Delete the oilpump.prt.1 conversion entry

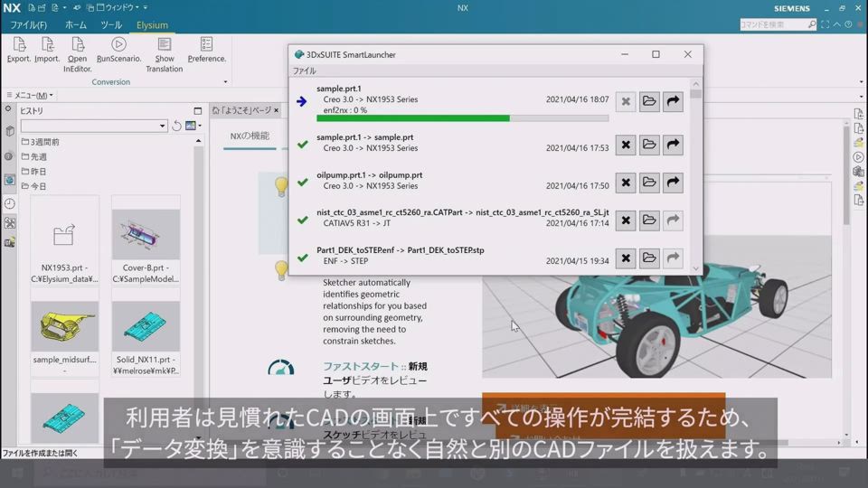[626, 183]
